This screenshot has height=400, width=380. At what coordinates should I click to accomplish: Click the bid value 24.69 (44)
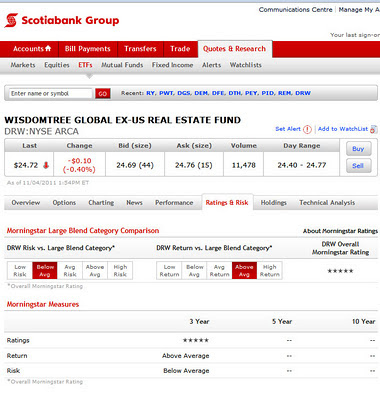click(135, 165)
